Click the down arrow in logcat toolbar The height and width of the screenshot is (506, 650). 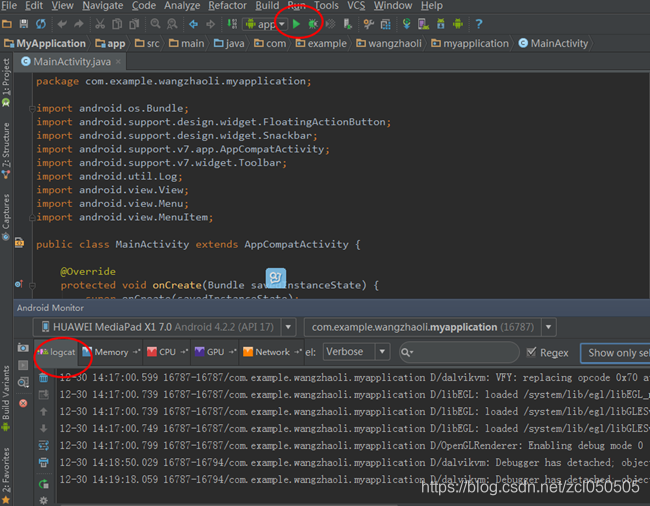[43, 429]
